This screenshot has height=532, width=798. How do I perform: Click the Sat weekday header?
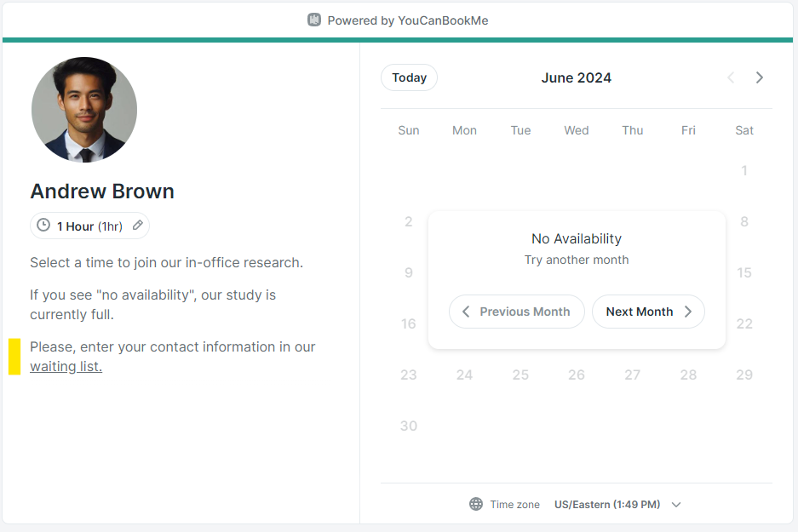pyautogui.click(x=744, y=130)
